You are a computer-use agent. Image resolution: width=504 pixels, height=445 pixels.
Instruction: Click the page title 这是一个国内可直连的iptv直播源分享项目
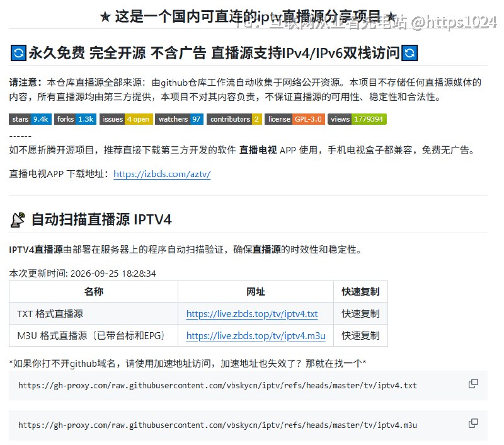click(x=248, y=16)
